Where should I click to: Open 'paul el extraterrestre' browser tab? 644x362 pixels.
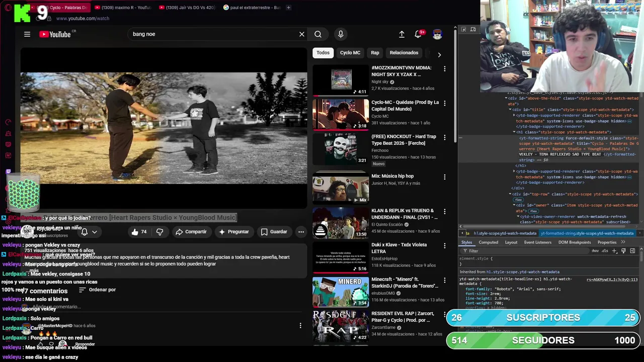point(252,8)
